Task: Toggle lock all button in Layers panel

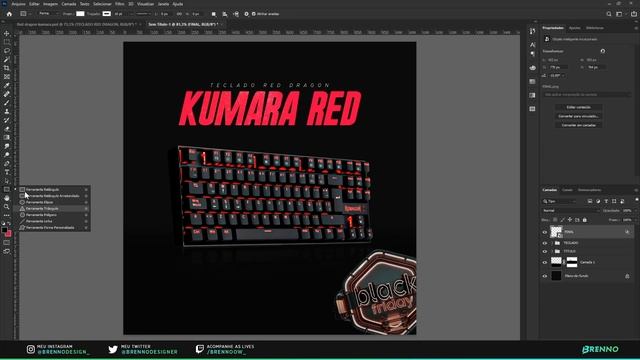Action: pos(584,220)
